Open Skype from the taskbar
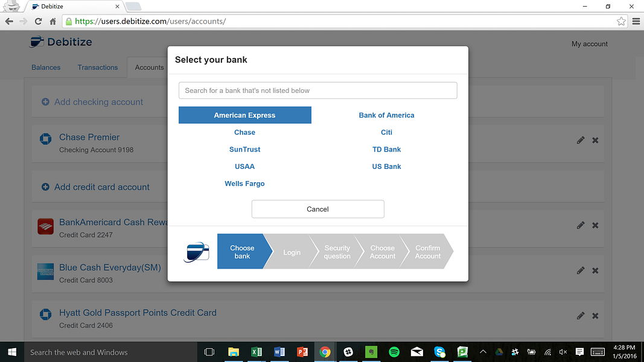Screen dimensions: 644x362 tap(440, 352)
